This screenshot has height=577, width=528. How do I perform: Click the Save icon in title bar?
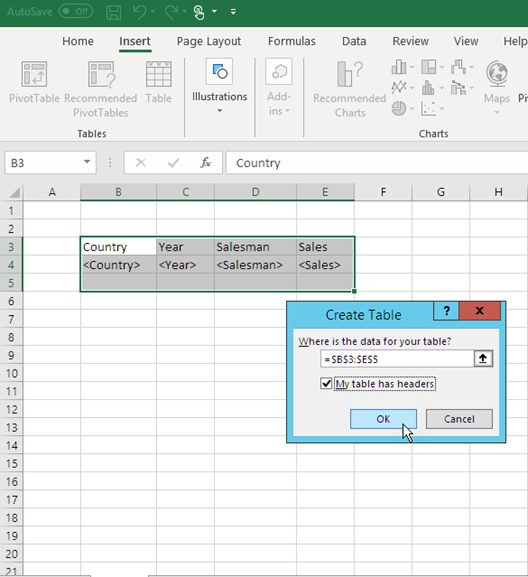tap(113, 12)
